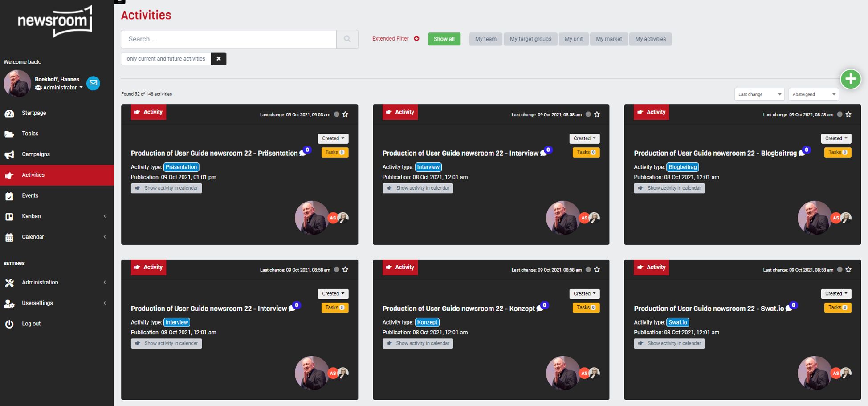The height and width of the screenshot is (406, 868).
Task: Star the second-row Interview activity card
Action: click(345, 270)
